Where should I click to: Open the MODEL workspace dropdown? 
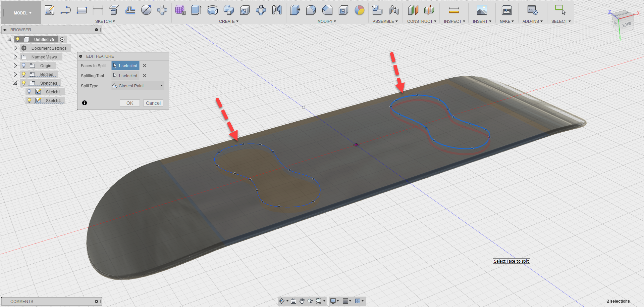(x=21, y=13)
